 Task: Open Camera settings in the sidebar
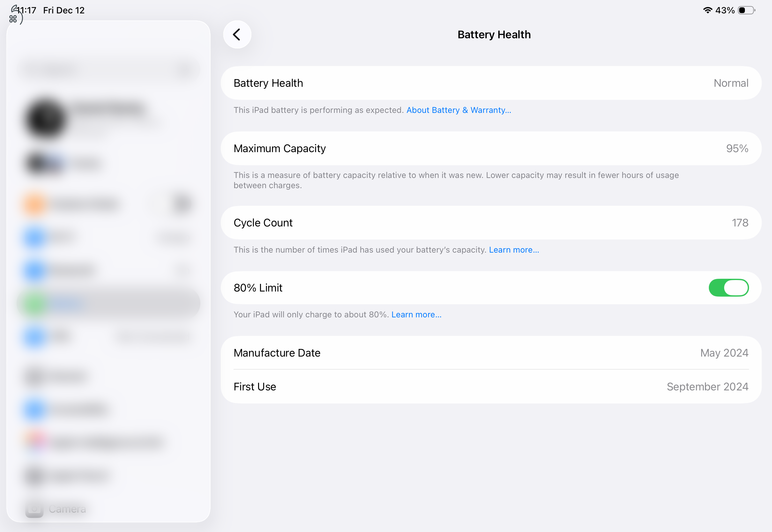[67, 509]
